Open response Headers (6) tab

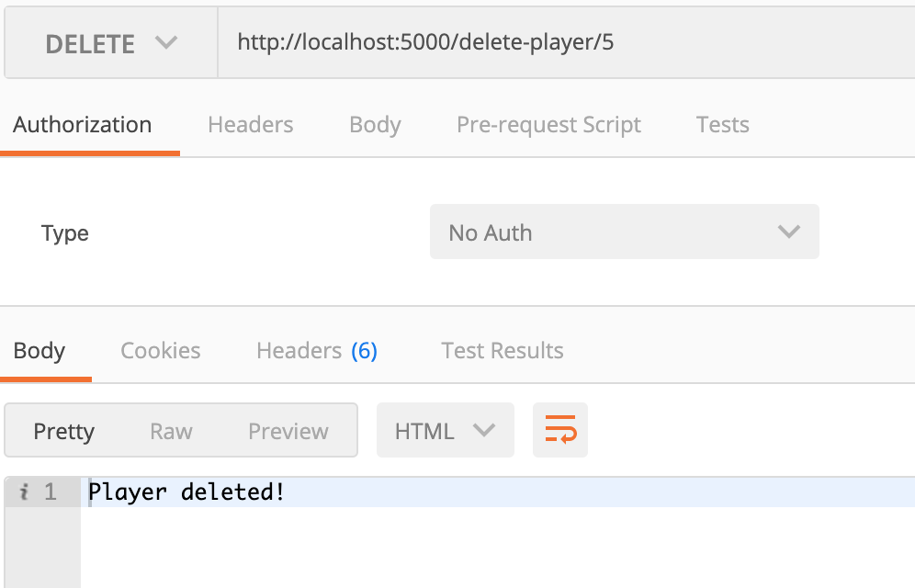pos(317,351)
